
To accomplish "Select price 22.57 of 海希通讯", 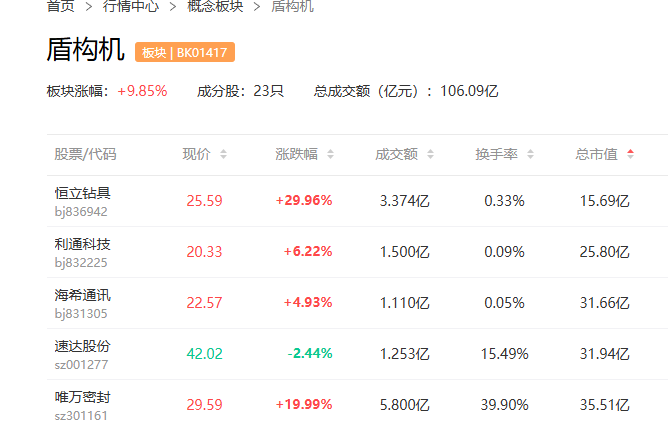I will click(204, 303).
